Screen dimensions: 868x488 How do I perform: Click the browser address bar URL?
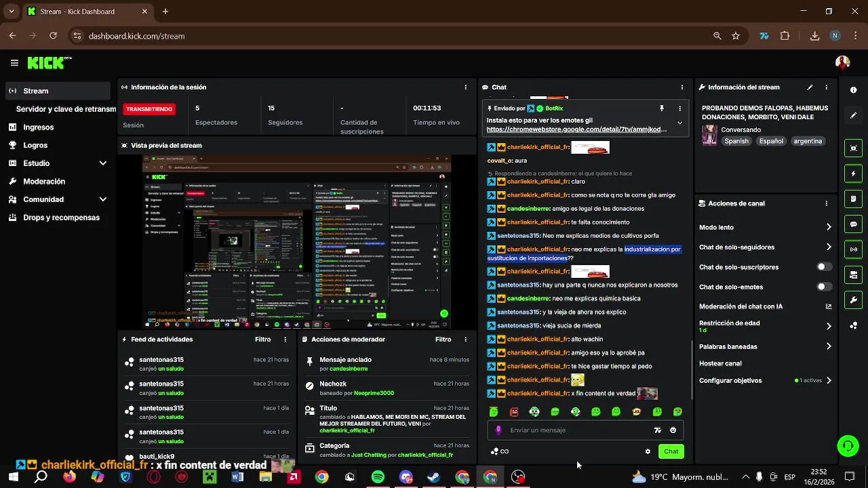pyautogui.click(x=137, y=36)
